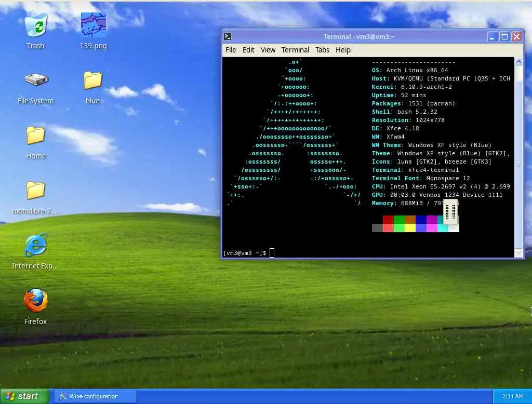The height and width of the screenshot is (404, 532).
Task: Click the 'GPU: 00:03.0 Vendor 1234' line
Action: 437,195
